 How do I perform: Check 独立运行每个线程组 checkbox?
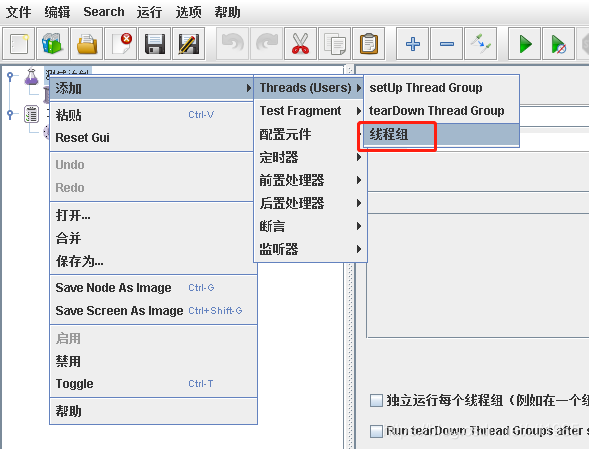point(376,401)
